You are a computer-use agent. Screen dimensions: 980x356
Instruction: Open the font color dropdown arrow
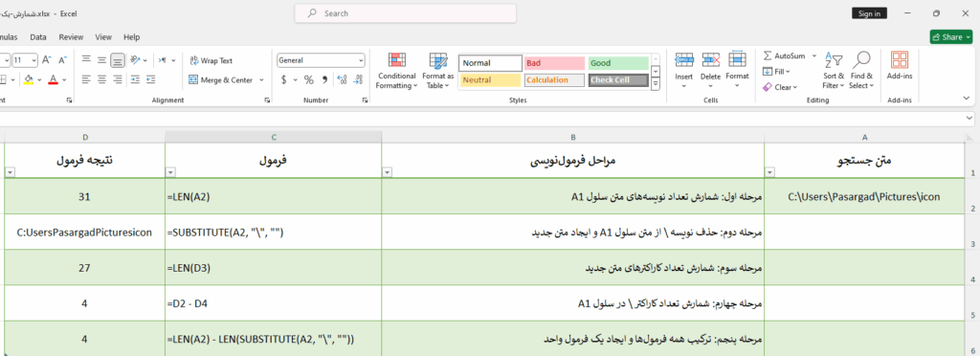64,80
